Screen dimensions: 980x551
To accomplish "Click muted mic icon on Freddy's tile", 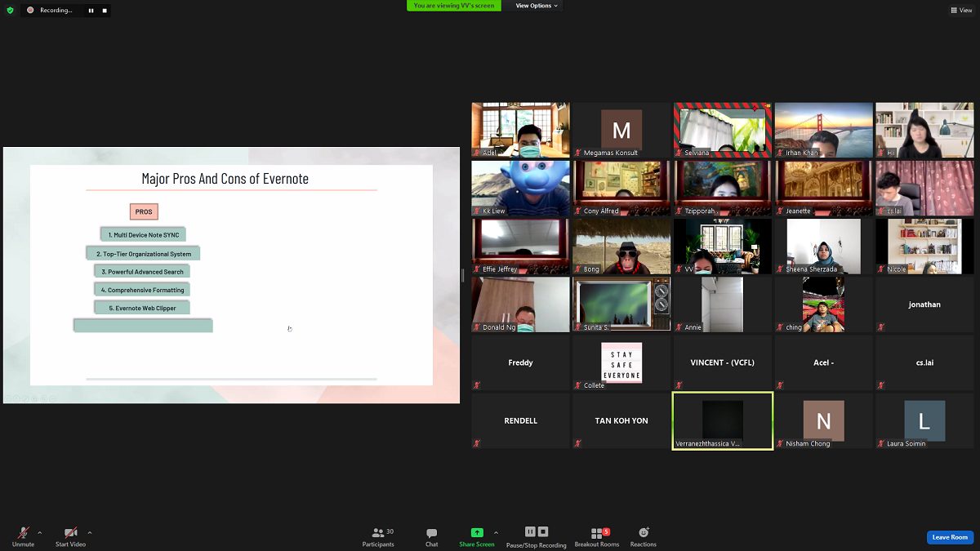I will pyautogui.click(x=477, y=385).
